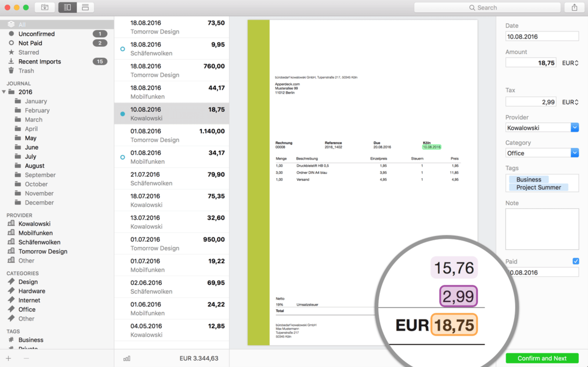Click highlighted tax 2,99 on invoice
Screen dimensions: 588x367
click(x=458, y=296)
